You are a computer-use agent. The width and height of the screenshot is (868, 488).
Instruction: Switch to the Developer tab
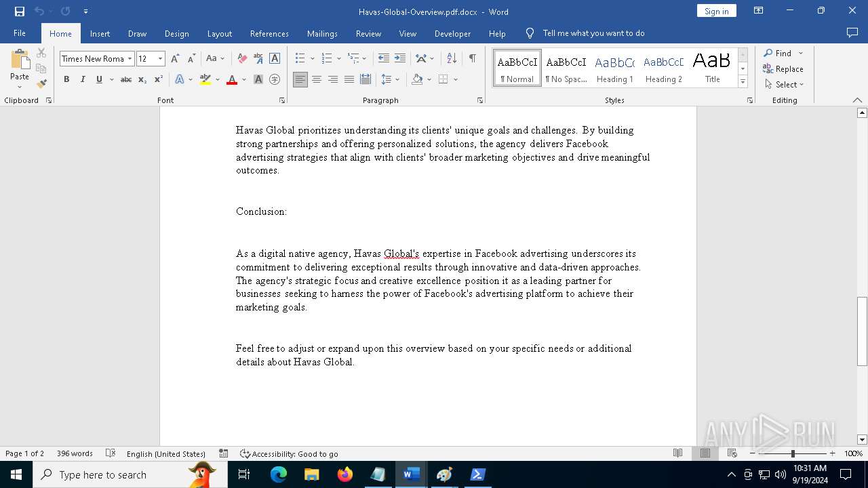[452, 33]
